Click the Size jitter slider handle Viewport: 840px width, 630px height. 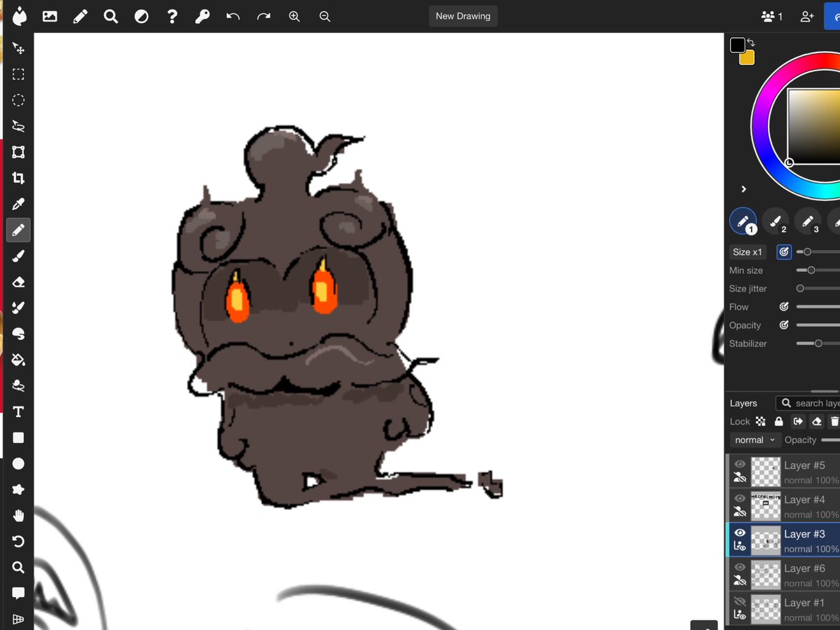tap(800, 288)
